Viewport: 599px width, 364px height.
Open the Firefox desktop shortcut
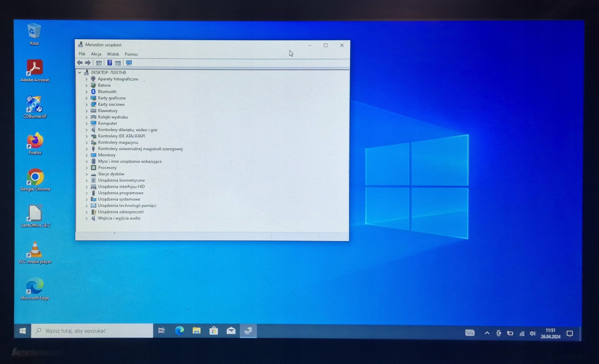[35, 141]
